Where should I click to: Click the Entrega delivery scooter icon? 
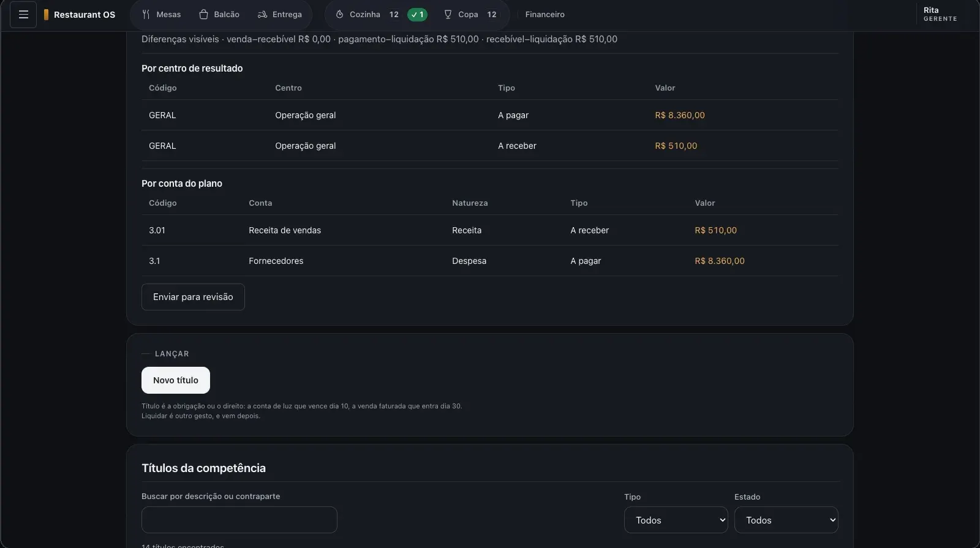[262, 15]
